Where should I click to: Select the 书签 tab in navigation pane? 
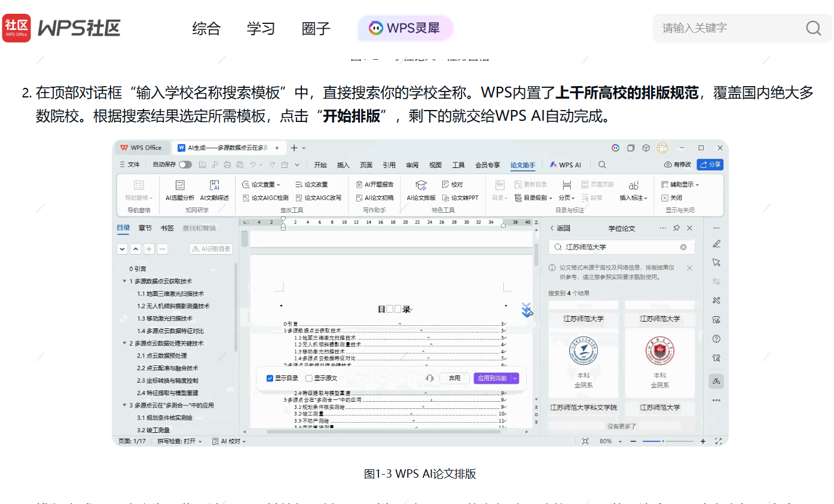coord(167,228)
